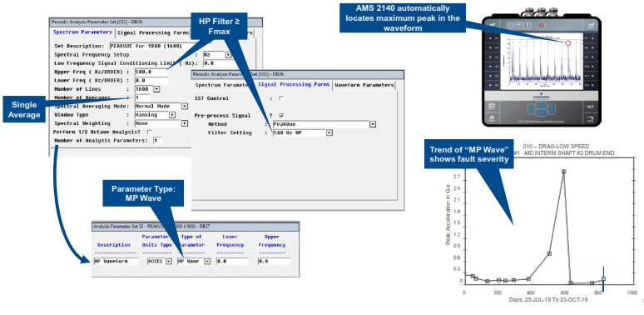Image resolution: width=644 pixels, height=315 pixels.
Task: Tap the red power button on analyzer
Action: tap(542, 25)
